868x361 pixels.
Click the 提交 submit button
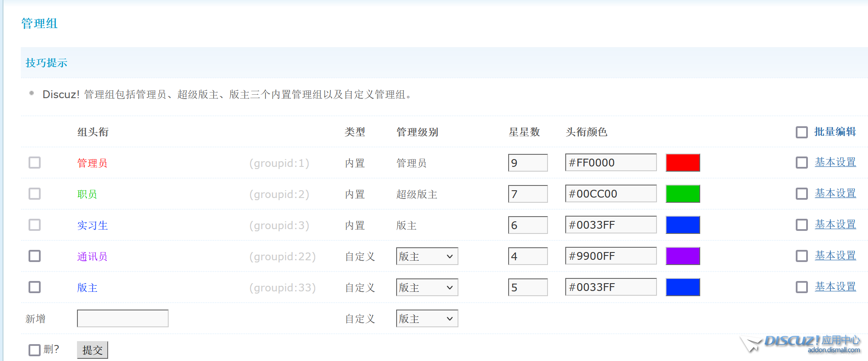(92, 350)
